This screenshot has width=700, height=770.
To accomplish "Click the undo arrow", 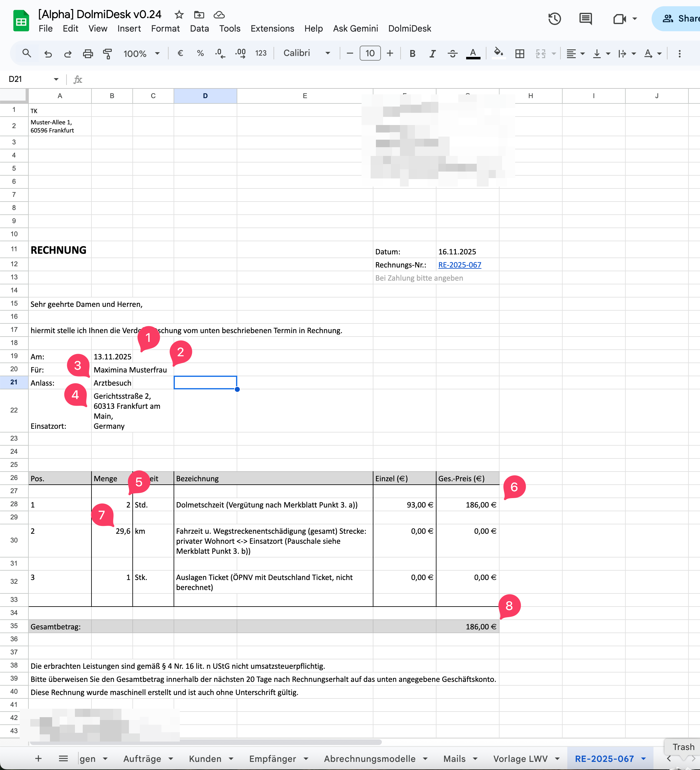I will click(x=48, y=53).
